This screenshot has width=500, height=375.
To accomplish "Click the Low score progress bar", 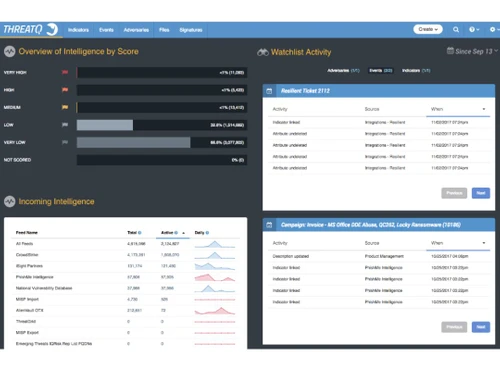I will pyautogui.click(x=162, y=125).
